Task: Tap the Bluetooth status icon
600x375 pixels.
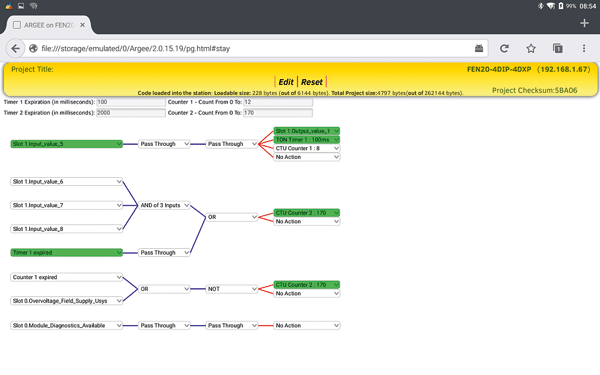Action: click(540, 6)
